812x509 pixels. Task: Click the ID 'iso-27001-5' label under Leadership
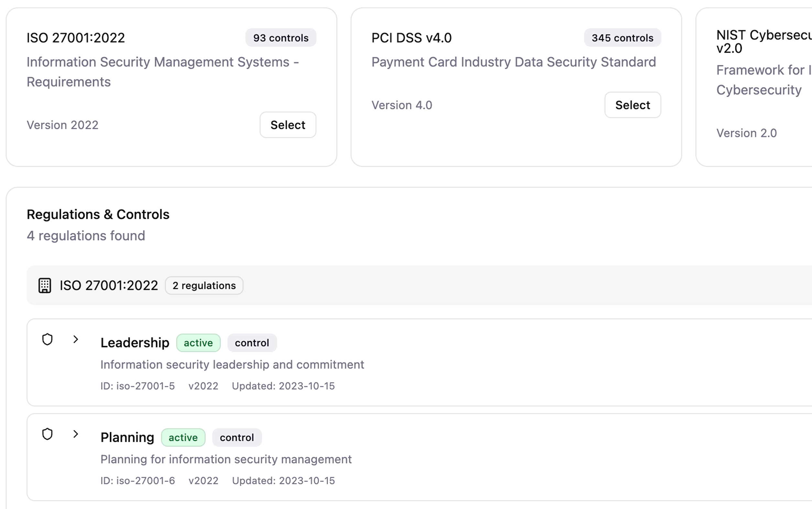click(137, 386)
